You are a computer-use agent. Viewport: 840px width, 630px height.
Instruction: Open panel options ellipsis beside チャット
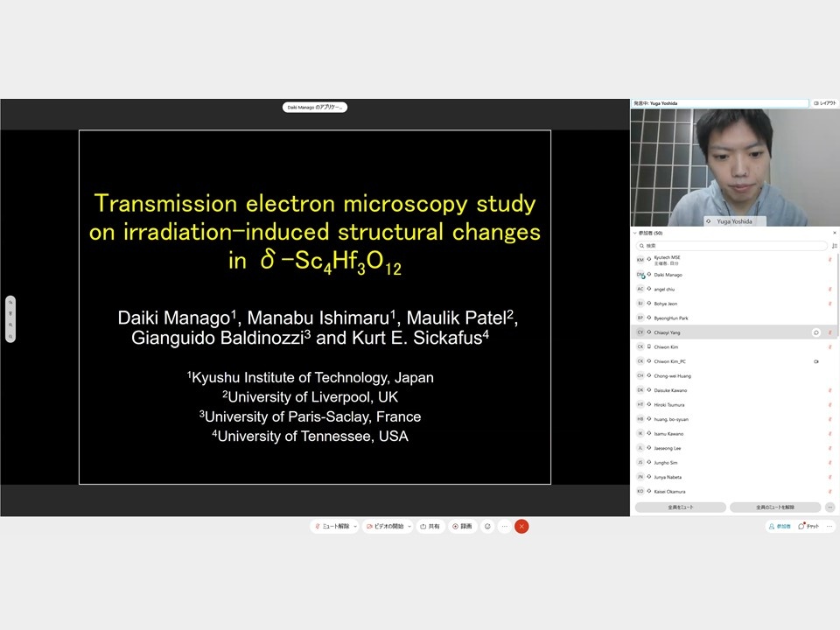[829, 526]
